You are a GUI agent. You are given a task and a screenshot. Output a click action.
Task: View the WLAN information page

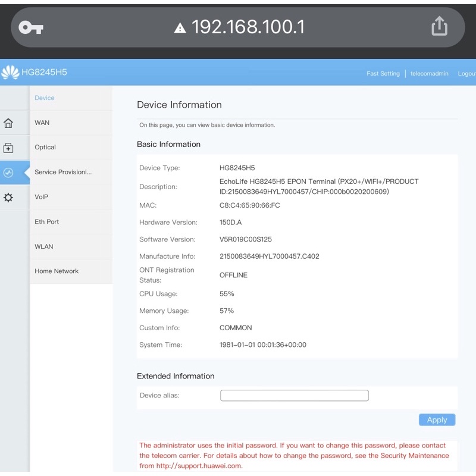pos(44,246)
